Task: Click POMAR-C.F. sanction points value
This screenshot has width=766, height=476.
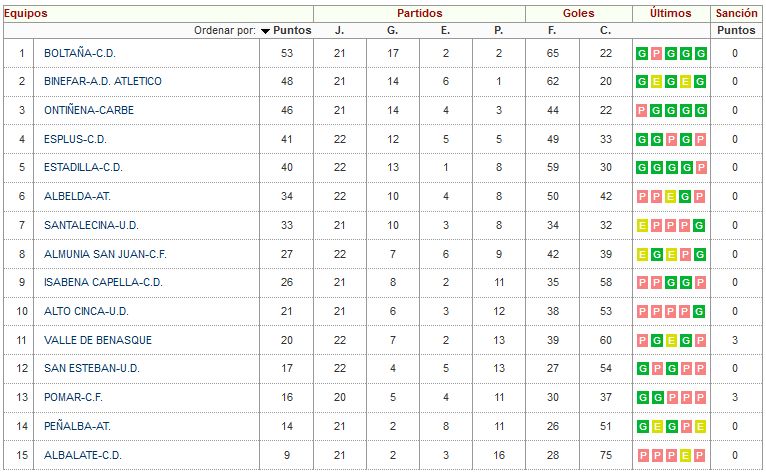Action: pyautogui.click(x=735, y=397)
